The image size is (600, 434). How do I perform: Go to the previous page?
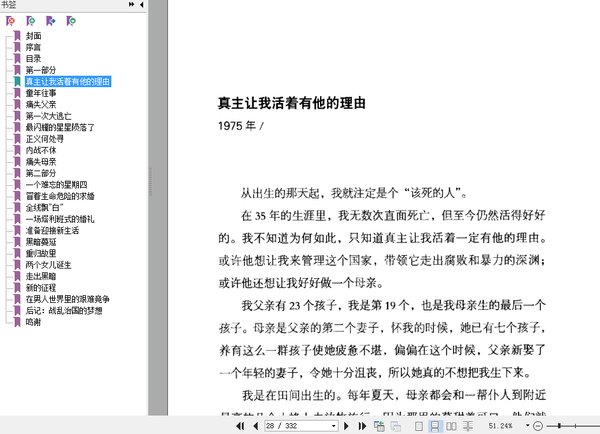pos(256,426)
